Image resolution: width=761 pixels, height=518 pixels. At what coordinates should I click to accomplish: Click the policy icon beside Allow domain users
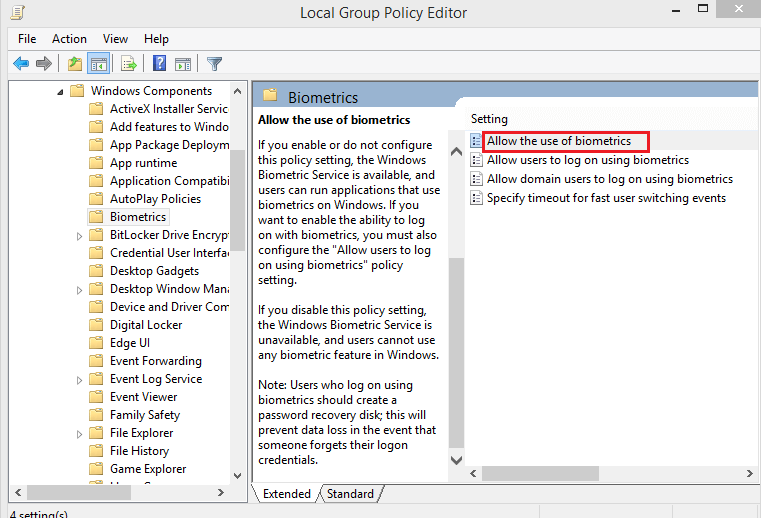(x=476, y=179)
